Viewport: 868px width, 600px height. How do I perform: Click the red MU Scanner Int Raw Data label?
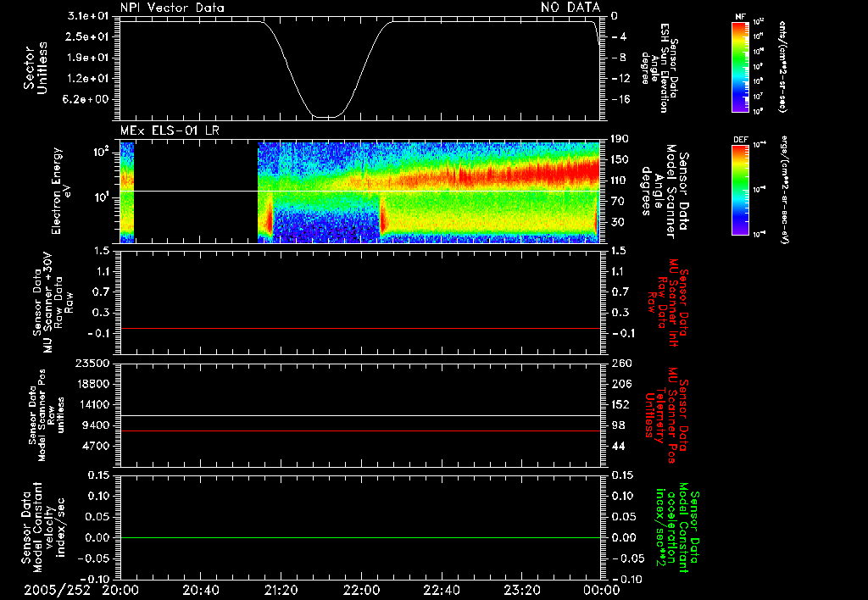pos(669,303)
